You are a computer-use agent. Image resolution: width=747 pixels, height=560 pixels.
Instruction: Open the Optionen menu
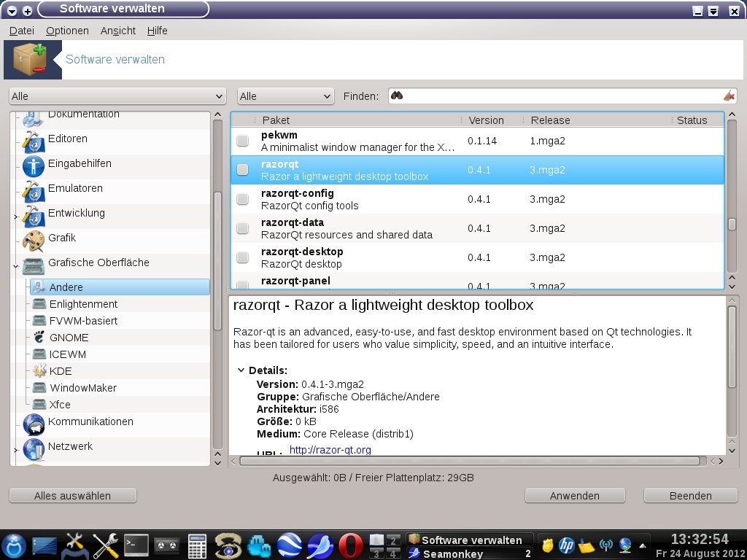tap(67, 31)
